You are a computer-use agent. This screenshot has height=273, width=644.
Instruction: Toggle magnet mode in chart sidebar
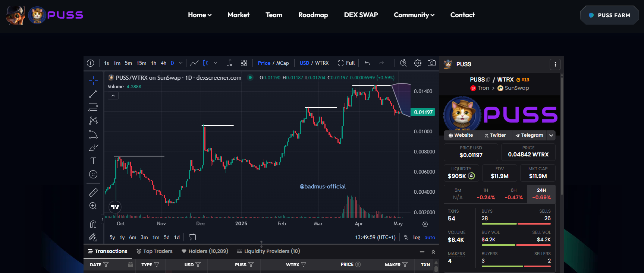pyautogui.click(x=93, y=224)
